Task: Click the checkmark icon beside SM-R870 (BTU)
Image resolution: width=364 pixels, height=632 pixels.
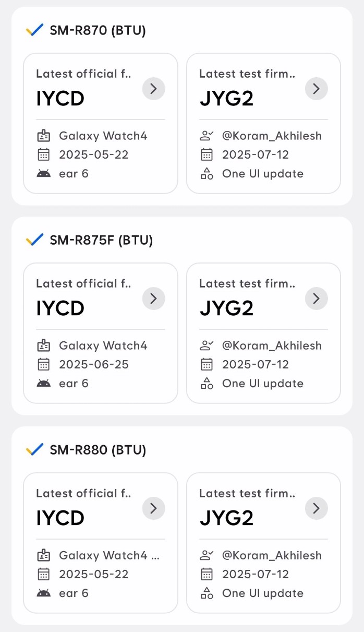Action: click(34, 30)
